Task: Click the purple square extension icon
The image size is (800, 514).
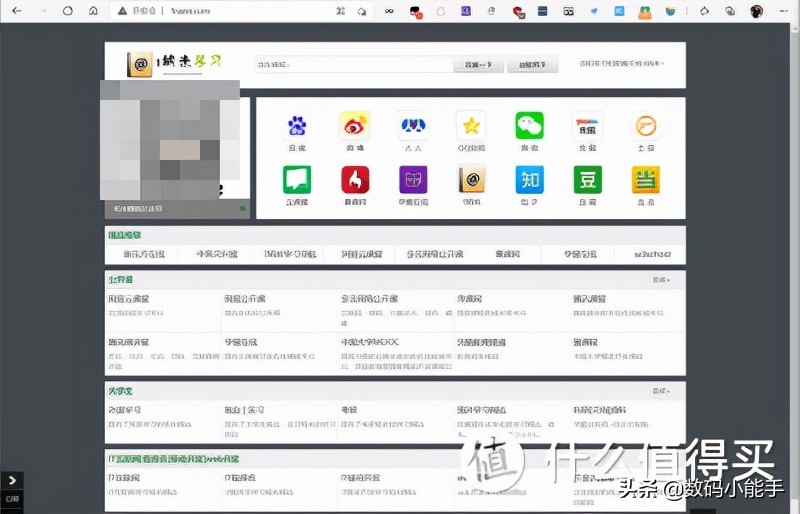Action: 466,11
